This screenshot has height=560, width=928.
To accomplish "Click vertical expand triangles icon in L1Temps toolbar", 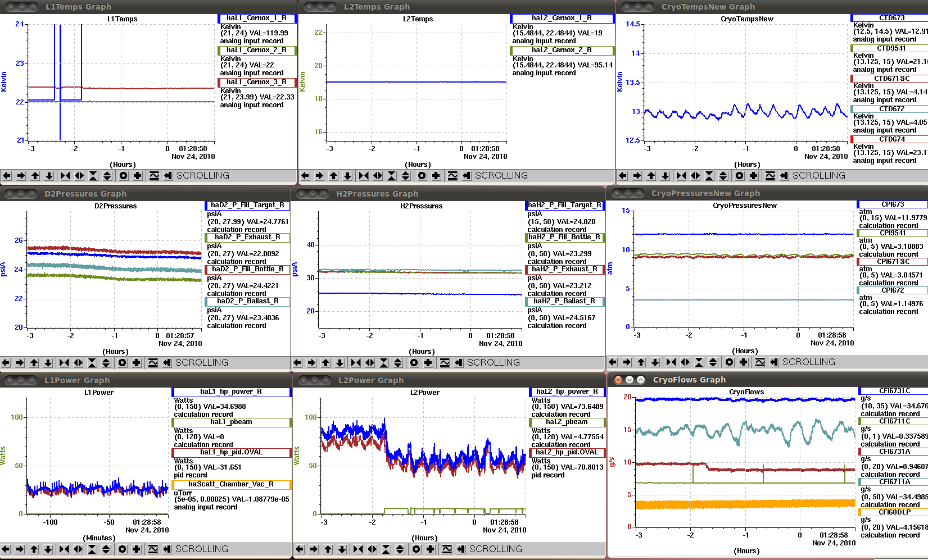I will 107,176.
